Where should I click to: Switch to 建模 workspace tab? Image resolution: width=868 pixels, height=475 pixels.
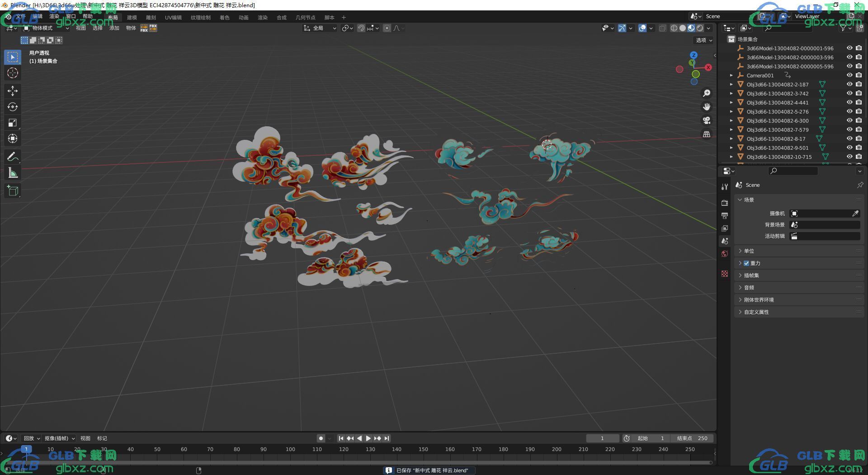132,18
